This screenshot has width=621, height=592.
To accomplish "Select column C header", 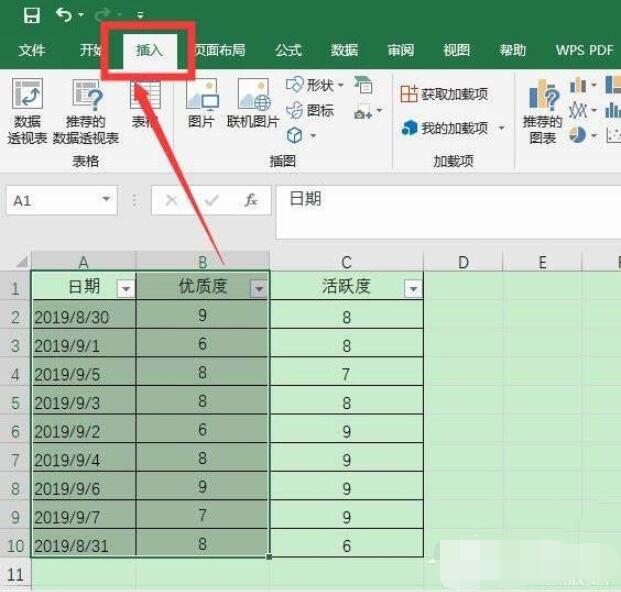I will tap(347, 262).
